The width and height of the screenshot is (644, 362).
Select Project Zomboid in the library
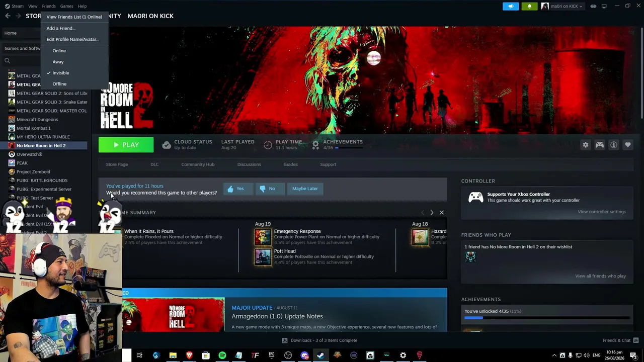pyautogui.click(x=33, y=172)
